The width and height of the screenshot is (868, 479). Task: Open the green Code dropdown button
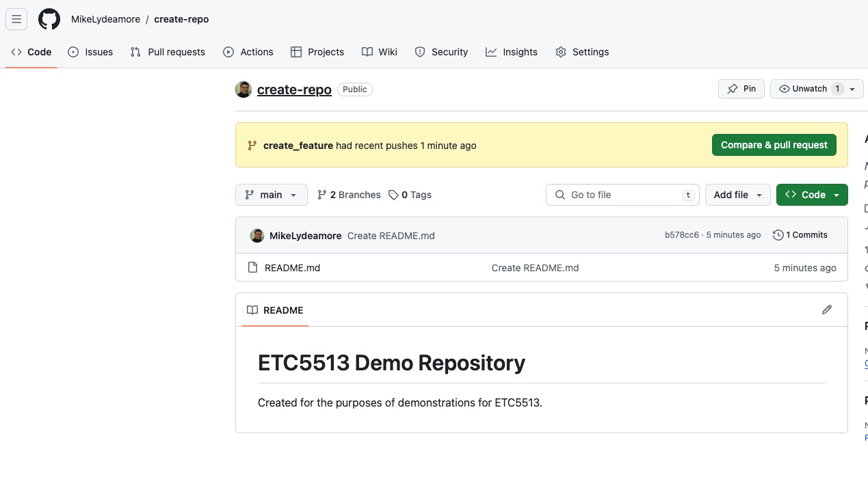point(812,195)
